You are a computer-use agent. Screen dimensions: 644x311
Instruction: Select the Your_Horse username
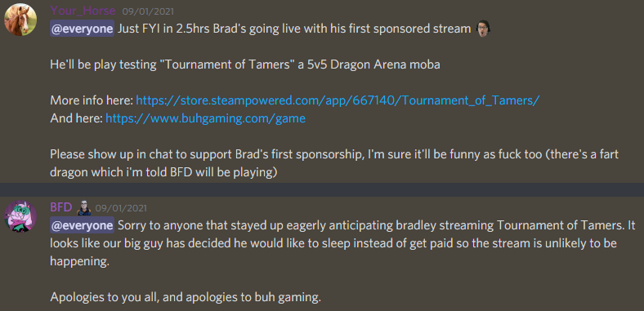[x=83, y=11]
